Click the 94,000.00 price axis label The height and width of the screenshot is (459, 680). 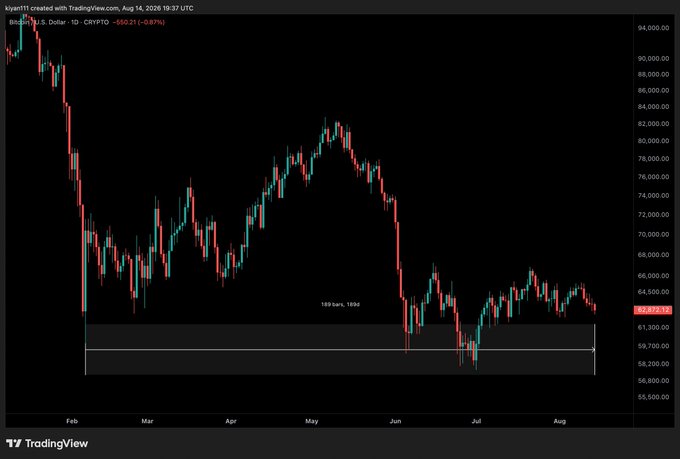653,28
